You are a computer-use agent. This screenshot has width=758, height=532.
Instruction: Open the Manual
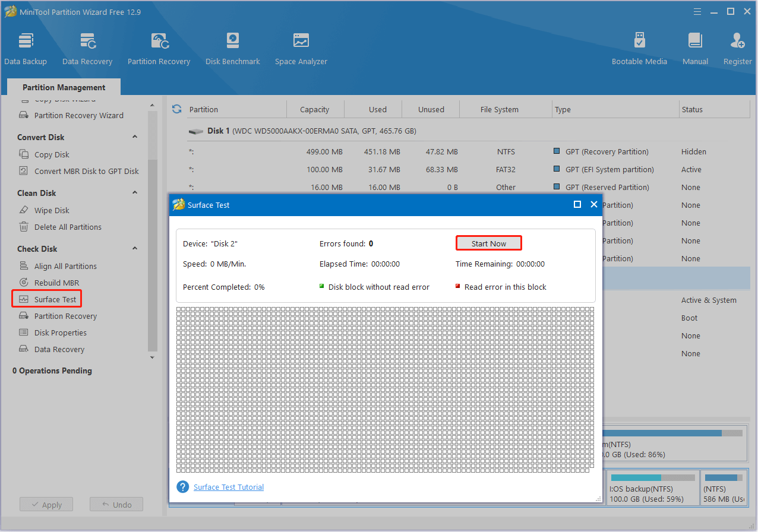(x=696, y=49)
